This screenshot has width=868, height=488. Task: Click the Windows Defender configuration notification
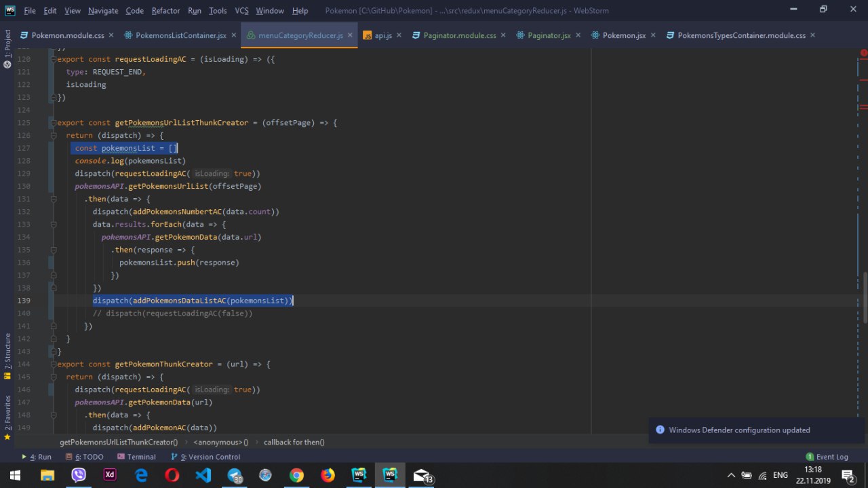739,430
